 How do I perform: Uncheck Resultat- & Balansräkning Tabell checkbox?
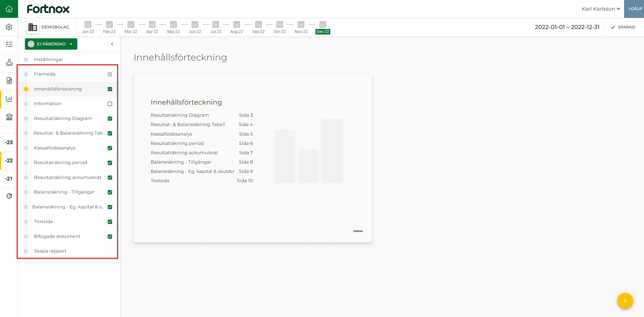110,133
